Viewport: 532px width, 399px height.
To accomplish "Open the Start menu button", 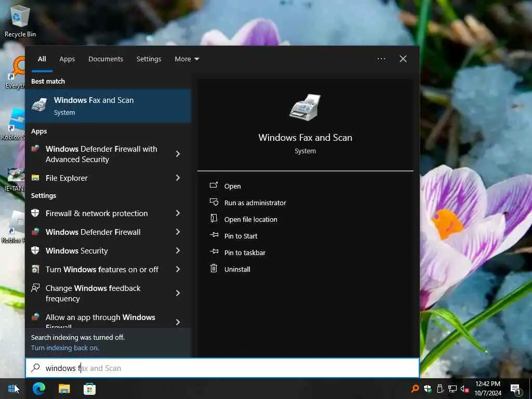I will coord(13,389).
